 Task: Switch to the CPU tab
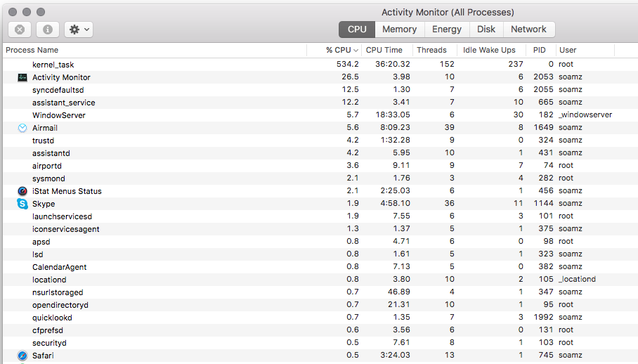pos(357,30)
